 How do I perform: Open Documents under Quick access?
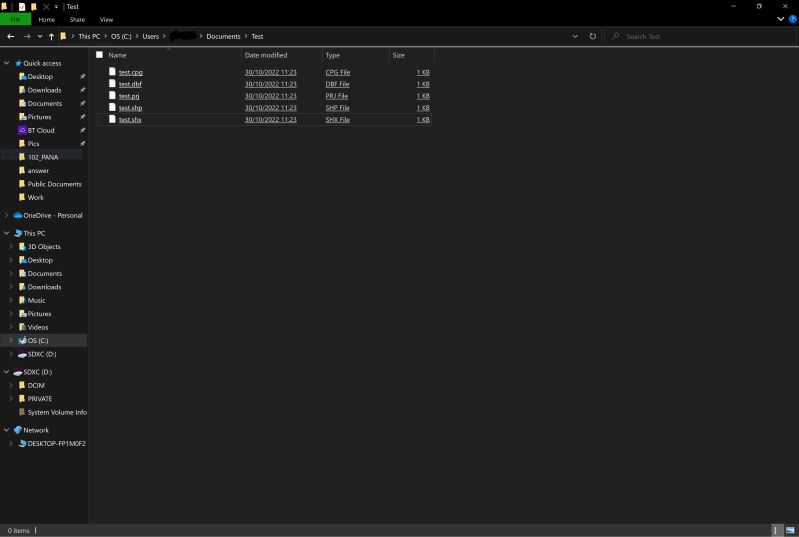coord(45,103)
